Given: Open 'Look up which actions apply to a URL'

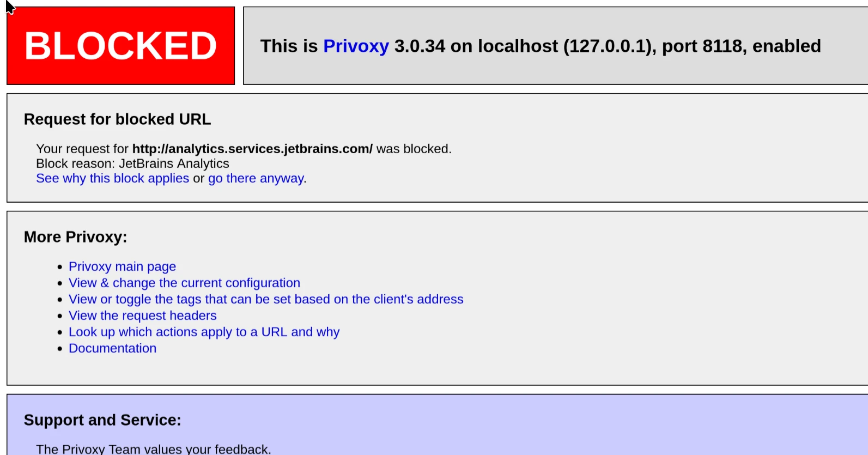Looking at the screenshot, I should 204,332.
